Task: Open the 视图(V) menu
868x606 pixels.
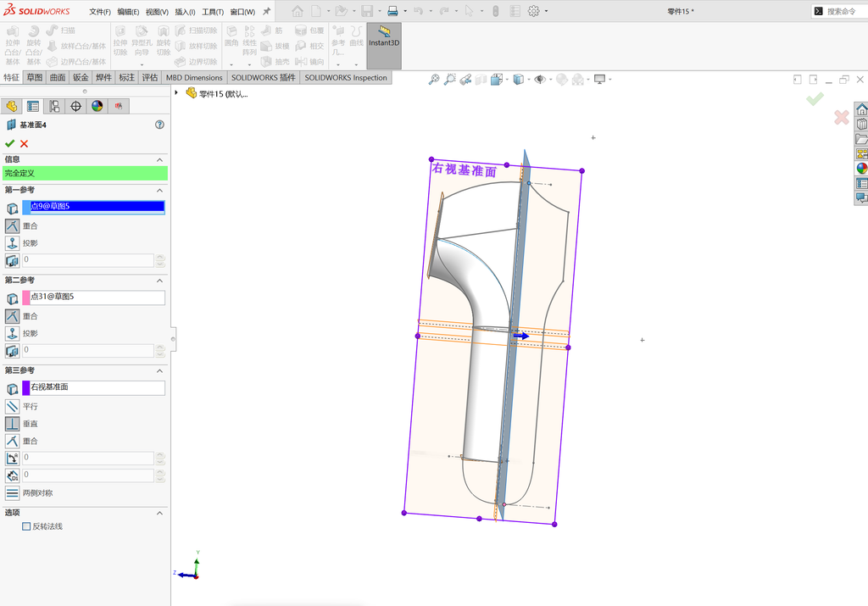Action: [x=157, y=12]
